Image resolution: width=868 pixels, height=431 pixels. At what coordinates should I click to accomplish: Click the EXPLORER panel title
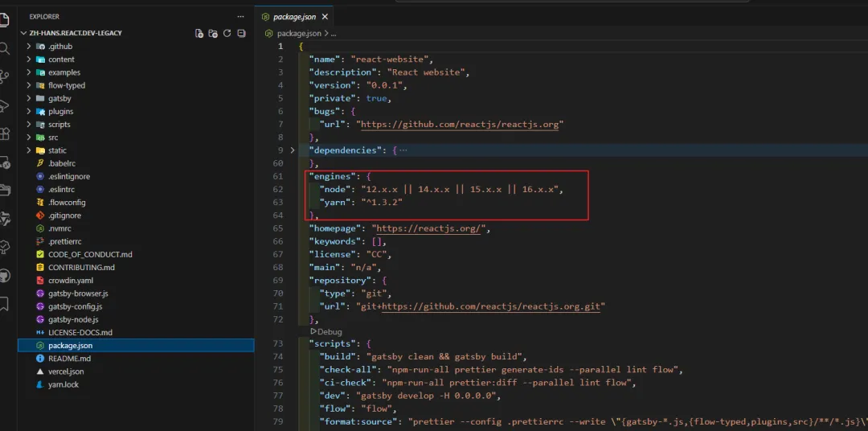tap(44, 17)
